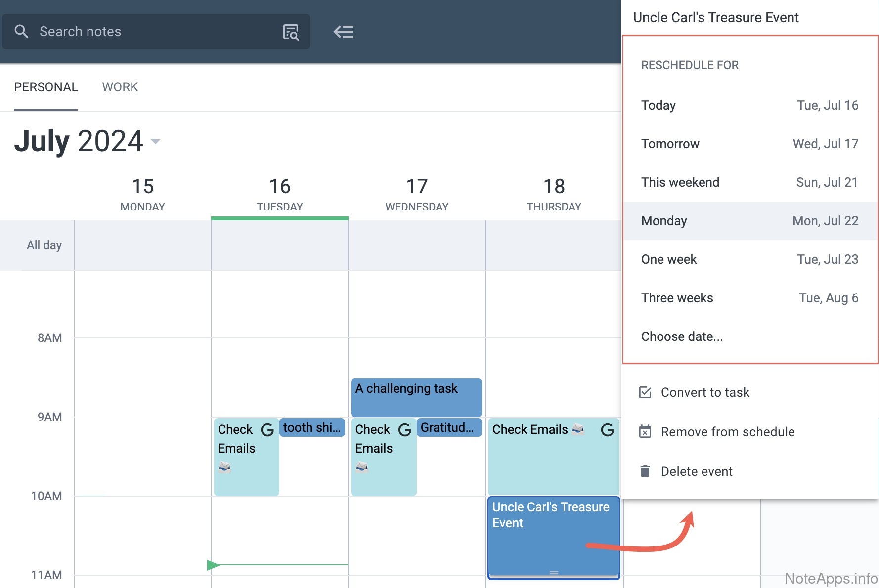Image resolution: width=879 pixels, height=588 pixels.
Task: Click the Remove from schedule calendar icon
Action: point(645,432)
